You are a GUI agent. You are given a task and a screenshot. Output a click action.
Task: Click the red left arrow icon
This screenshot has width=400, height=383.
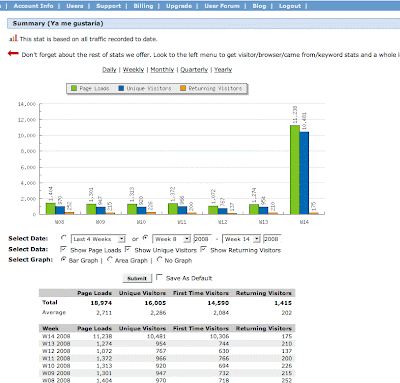[13, 53]
